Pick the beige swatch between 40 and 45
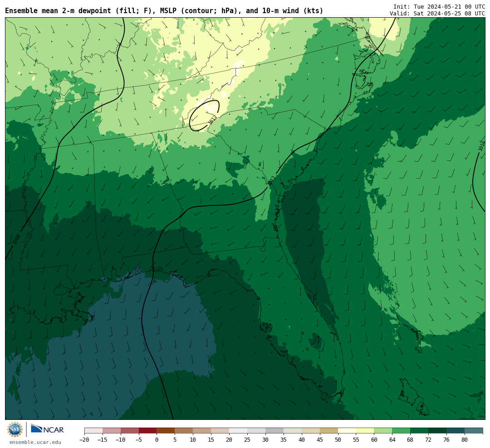Viewport: 490px width, 448px height. point(311,431)
